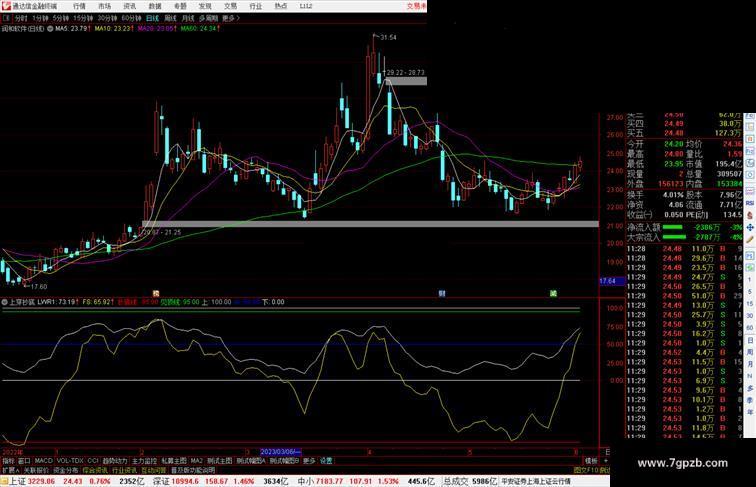Click 中小 index 7183.77 in status bar

(x=319, y=481)
